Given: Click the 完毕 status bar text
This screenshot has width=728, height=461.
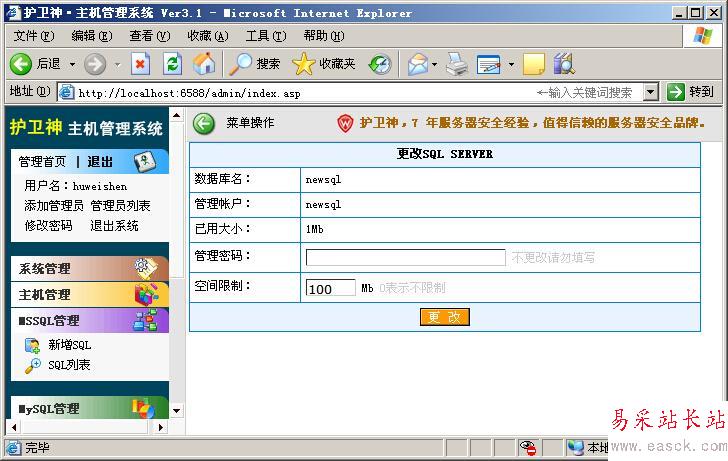Looking at the screenshot, I should (37, 448).
